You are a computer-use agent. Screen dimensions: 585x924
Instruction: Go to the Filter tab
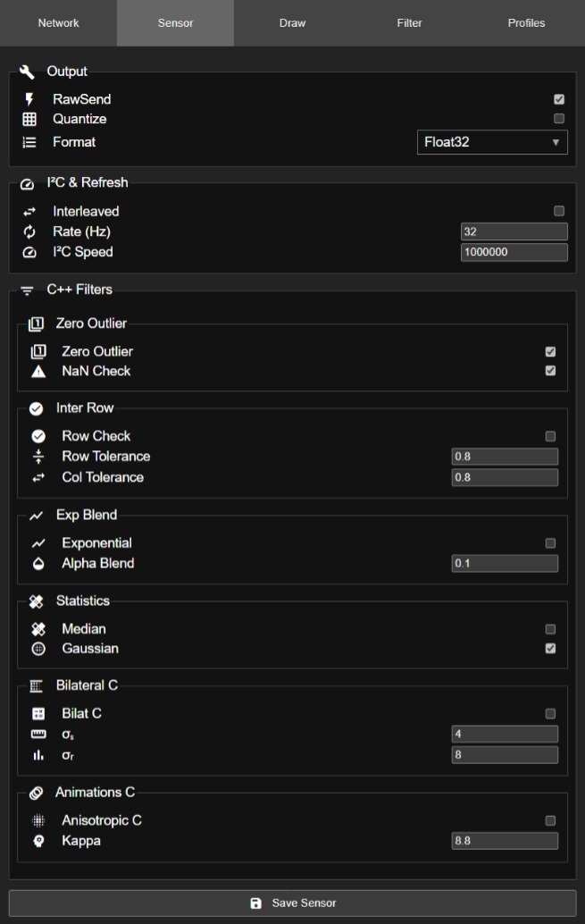pos(409,23)
